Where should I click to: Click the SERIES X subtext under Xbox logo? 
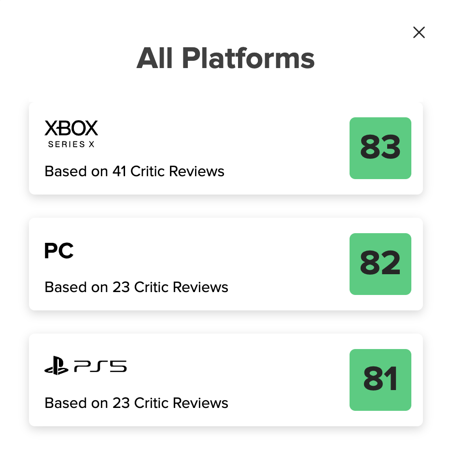tap(71, 144)
